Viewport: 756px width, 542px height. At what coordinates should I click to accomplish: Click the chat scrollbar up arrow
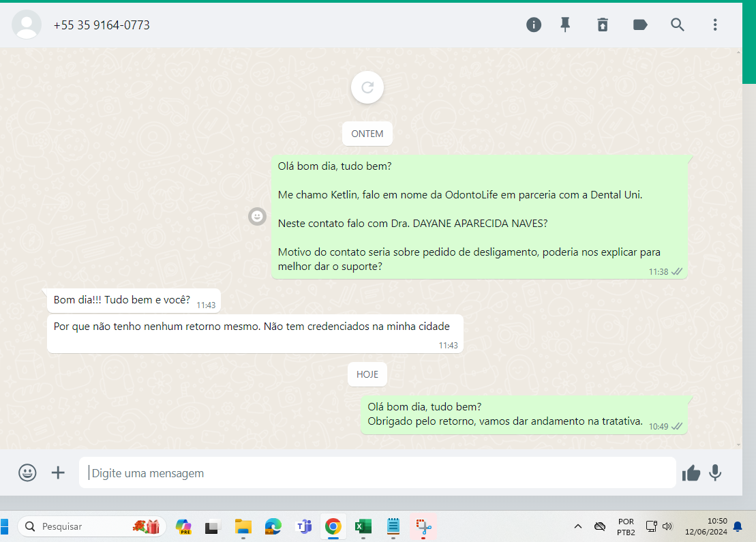click(x=739, y=52)
